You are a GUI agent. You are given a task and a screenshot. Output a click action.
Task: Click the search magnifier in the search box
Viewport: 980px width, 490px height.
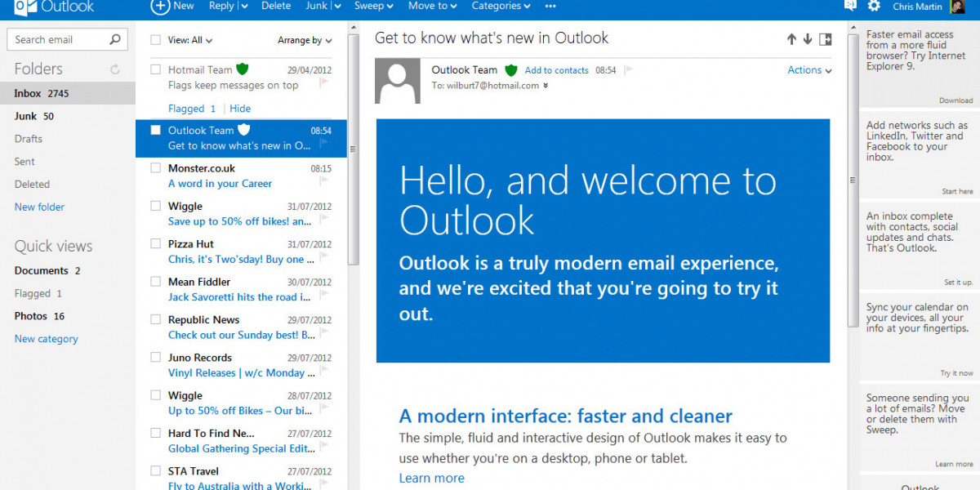[115, 38]
